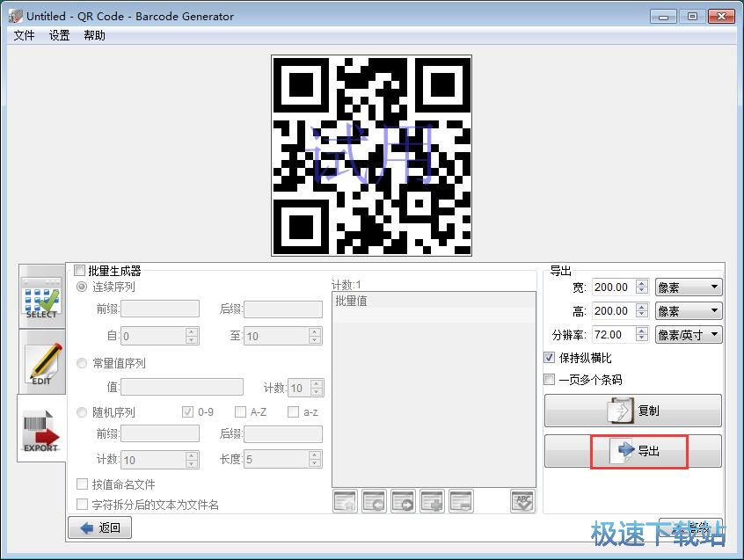This screenshot has height=560, width=744.
Task: Enable the 批量生成器 checkbox
Action: [79, 271]
